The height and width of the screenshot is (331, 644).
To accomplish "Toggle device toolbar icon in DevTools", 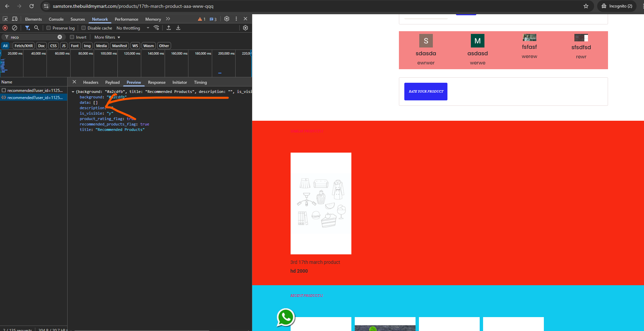I will (15, 19).
